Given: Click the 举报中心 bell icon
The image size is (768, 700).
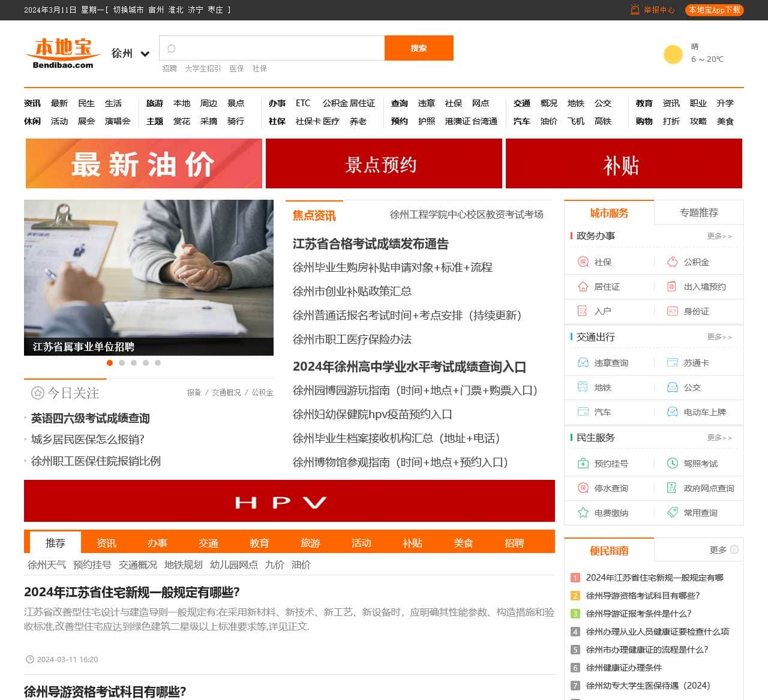Looking at the screenshot, I should coord(635,10).
